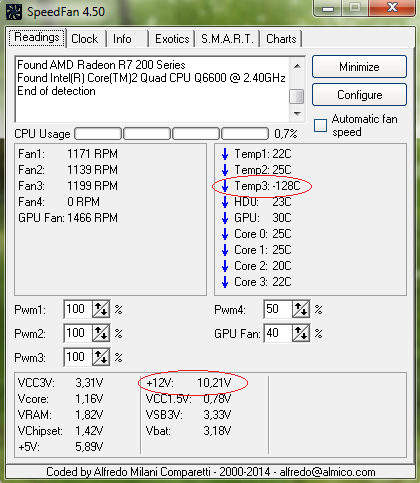The width and height of the screenshot is (420, 483).
Task: Click the last CPU Usage bar
Action: click(245, 134)
